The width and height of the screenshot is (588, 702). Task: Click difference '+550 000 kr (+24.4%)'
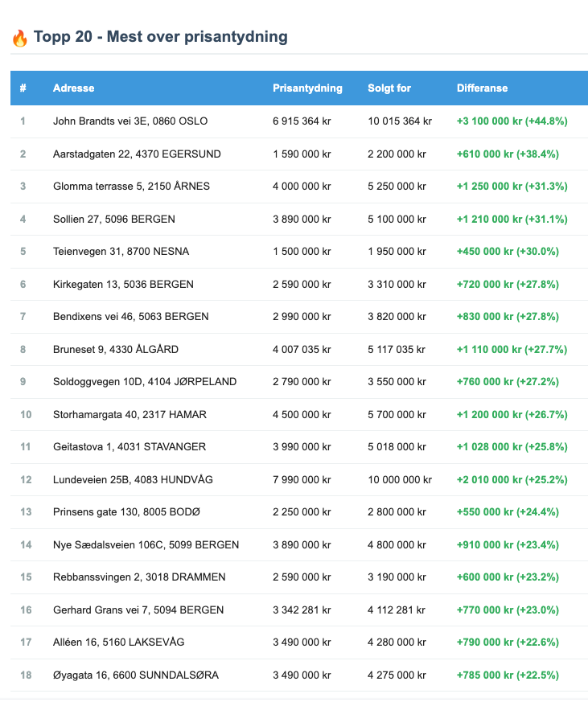(x=508, y=512)
